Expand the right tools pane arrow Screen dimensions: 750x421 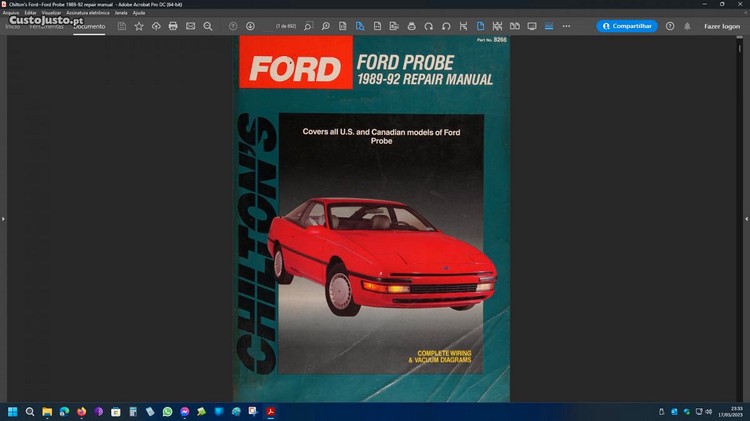(746, 218)
